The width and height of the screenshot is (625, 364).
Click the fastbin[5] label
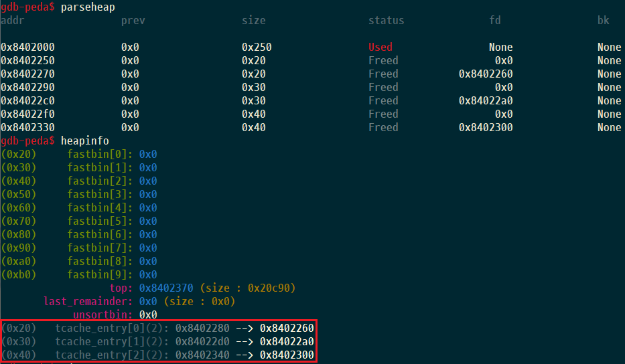pos(100,221)
